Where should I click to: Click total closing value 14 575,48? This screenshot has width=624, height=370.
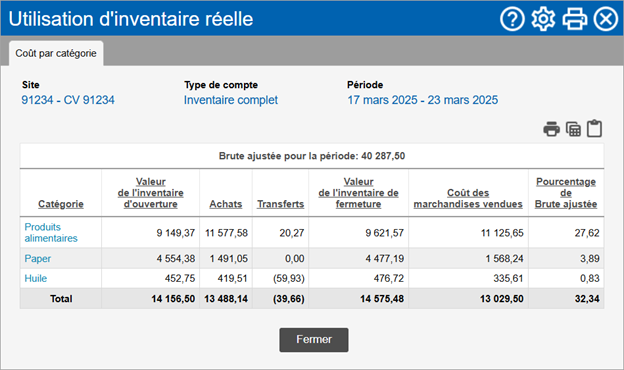pyautogui.click(x=382, y=299)
